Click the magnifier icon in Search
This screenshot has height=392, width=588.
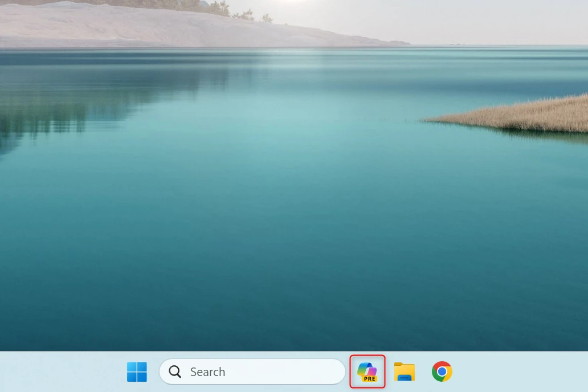click(x=175, y=371)
